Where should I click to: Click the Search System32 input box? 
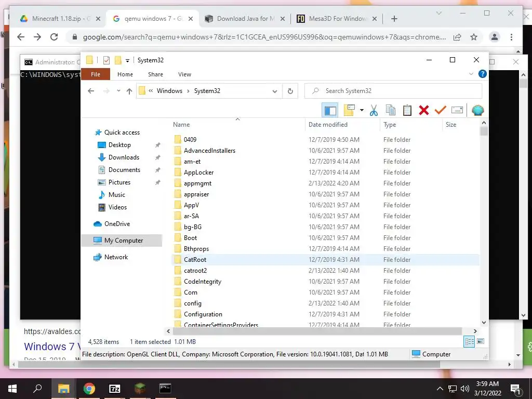393,91
